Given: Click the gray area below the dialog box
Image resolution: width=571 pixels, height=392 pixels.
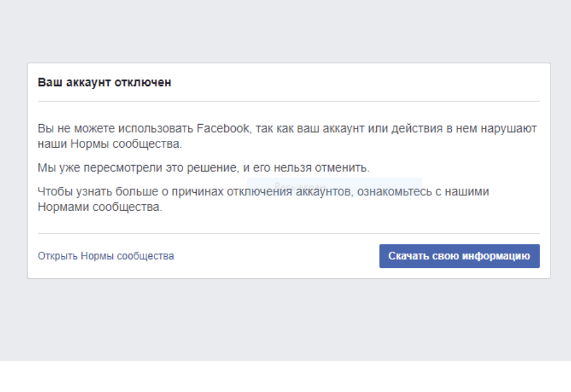Looking at the screenshot, I should (285, 319).
